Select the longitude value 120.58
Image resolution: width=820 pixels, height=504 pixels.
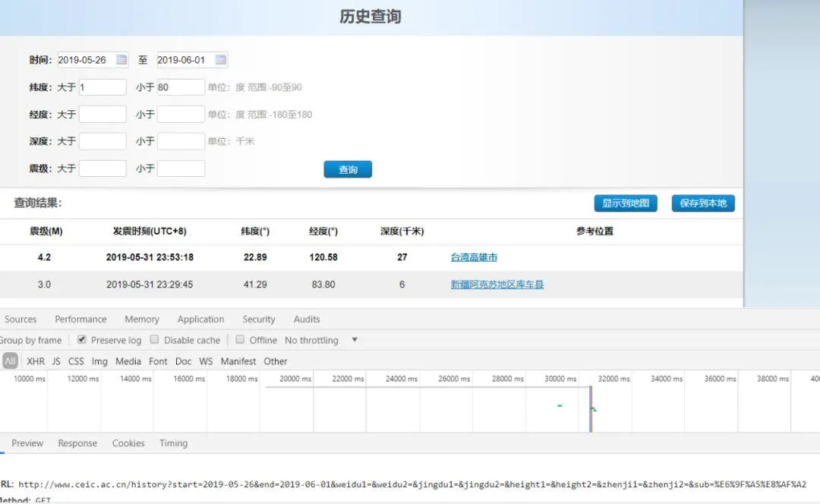323,257
